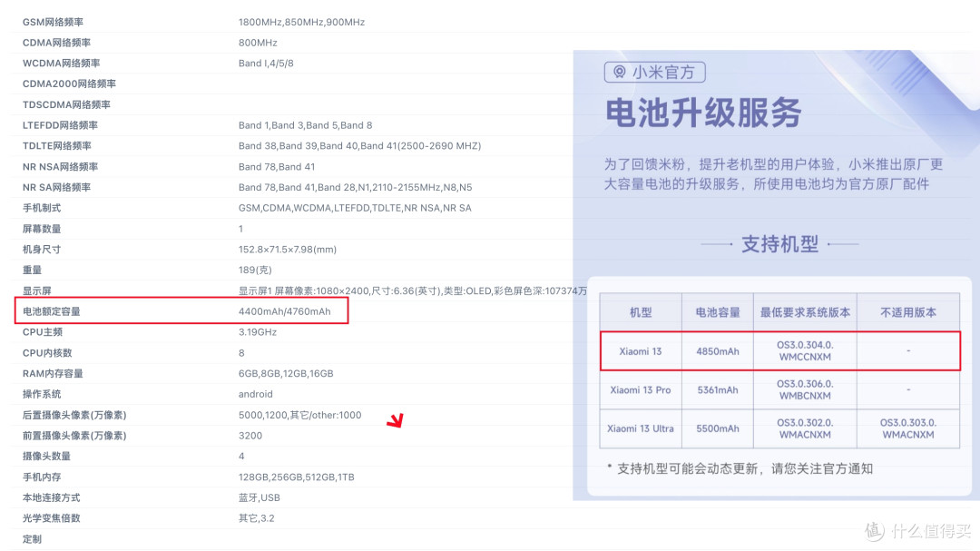Image resolution: width=980 pixels, height=551 pixels.
Task: Select the 最低要求系统版本 table header
Action: click(x=805, y=312)
